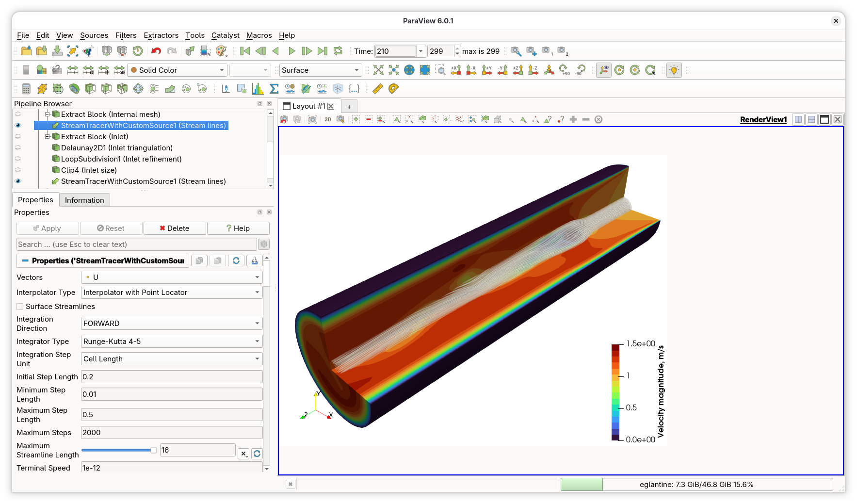Click the Open file folder icon

click(26, 51)
